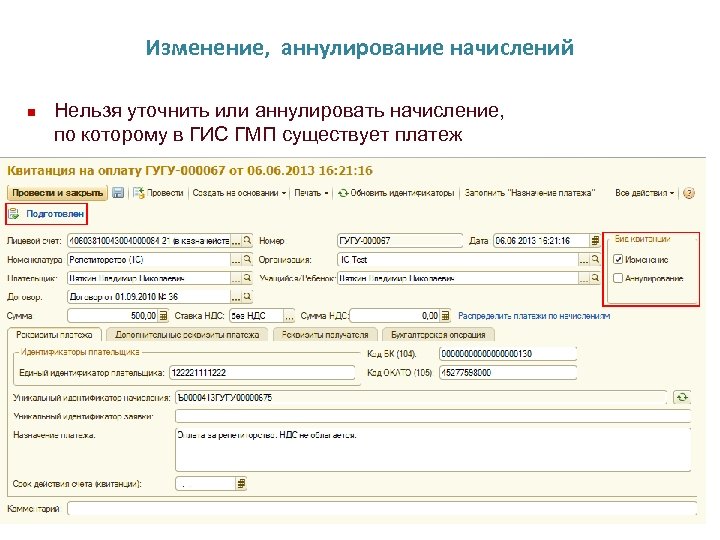Click the Уникальный идентификатор начисления field
Image resolution: width=720 pixels, height=540 pixels.
421,397
